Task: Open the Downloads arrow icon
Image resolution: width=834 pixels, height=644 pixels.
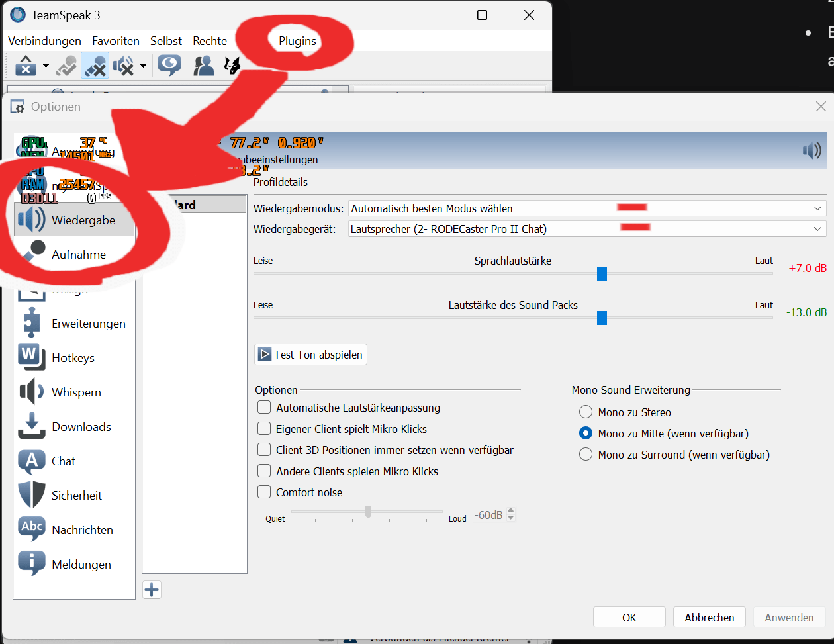Action: (31, 427)
